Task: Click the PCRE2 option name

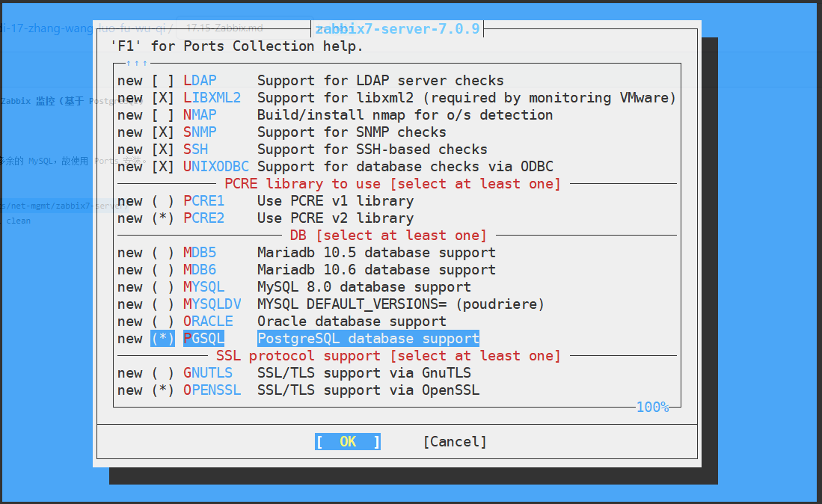Action: (204, 218)
